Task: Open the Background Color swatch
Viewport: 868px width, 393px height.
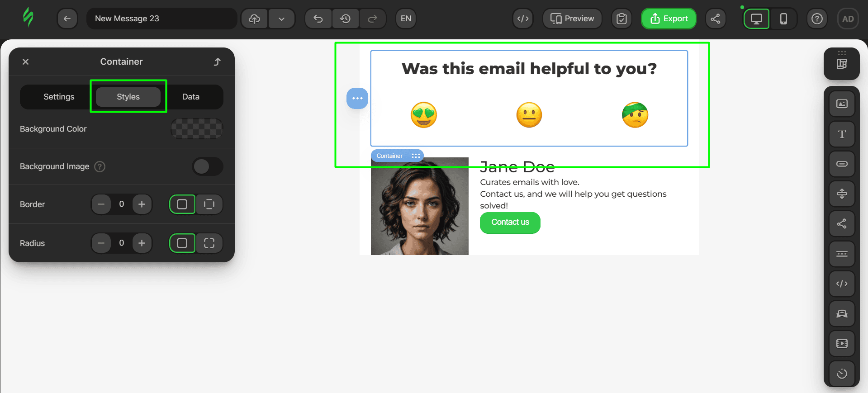Action: (x=197, y=129)
